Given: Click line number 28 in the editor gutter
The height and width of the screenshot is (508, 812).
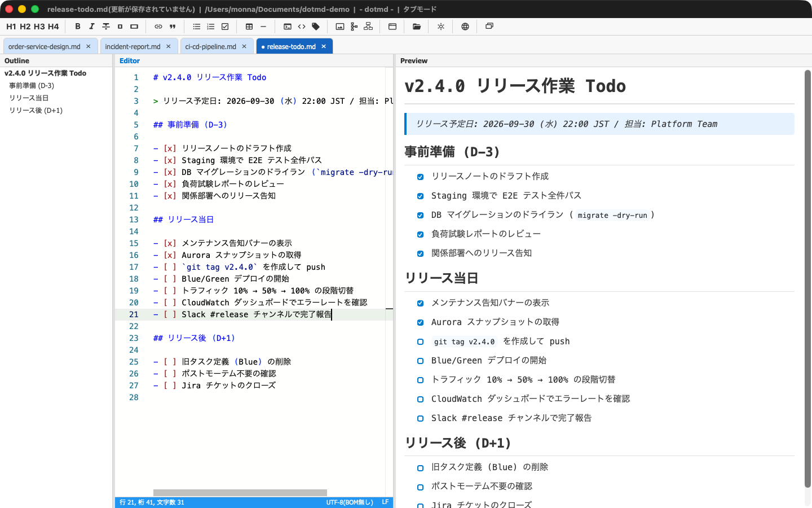Looking at the screenshot, I should (x=134, y=397).
